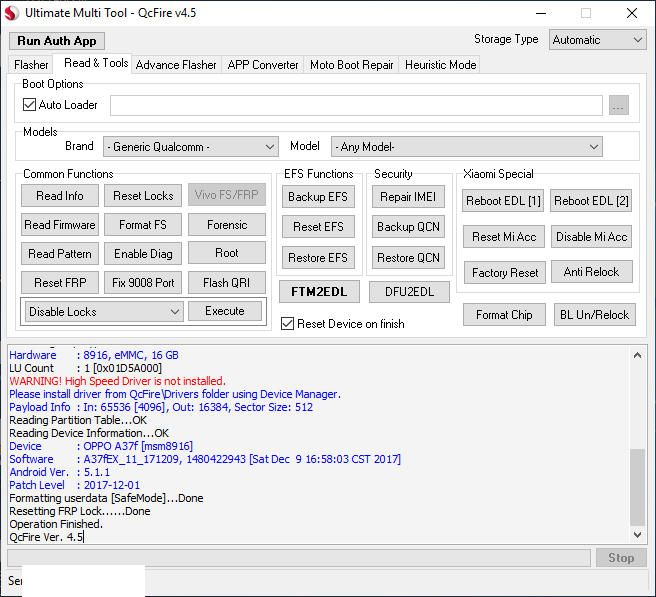Open the Storage Type dropdown
The image size is (656, 597).
(597, 40)
